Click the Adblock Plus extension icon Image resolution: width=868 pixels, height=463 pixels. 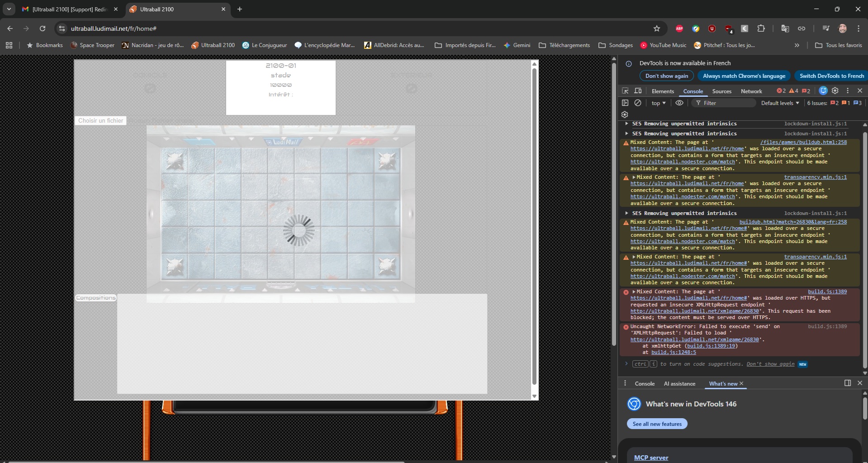click(679, 29)
